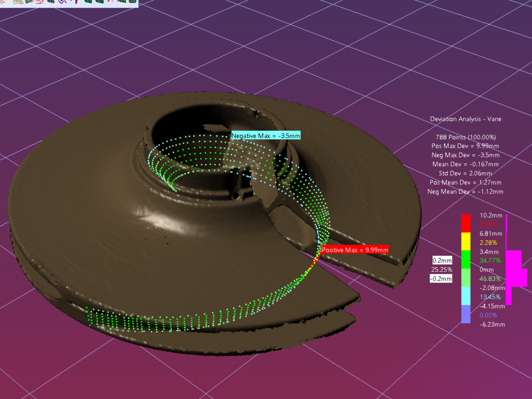This screenshot has height=399, width=532.
Task: Edit the -0.2mm lower tolerance field
Action: [441, 278]
